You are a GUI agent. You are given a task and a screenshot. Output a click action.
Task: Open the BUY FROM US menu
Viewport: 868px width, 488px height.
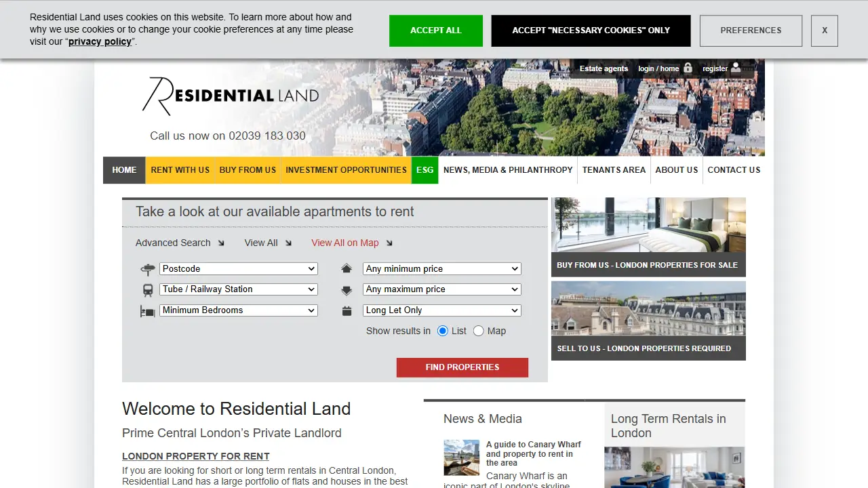[x=248, y=170]
